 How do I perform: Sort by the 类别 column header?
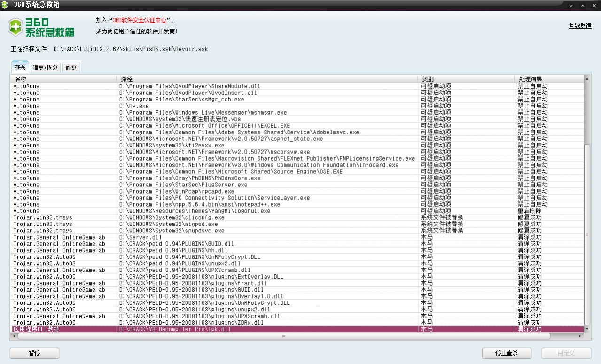(x=466, y=79)
